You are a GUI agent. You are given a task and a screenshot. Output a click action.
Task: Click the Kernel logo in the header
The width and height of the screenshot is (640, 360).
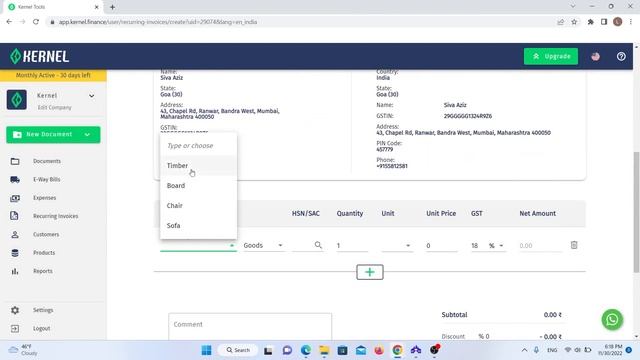[x=39, y=56]
